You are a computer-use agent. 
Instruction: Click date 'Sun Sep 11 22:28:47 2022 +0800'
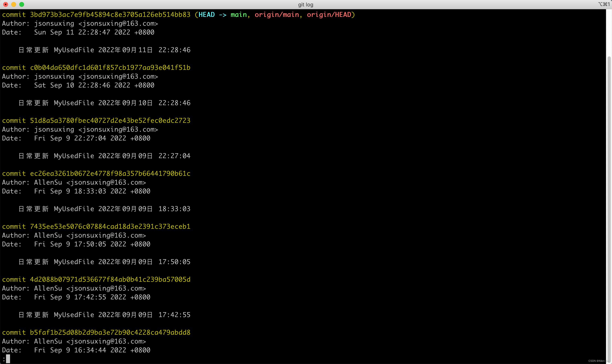point(94,32)
